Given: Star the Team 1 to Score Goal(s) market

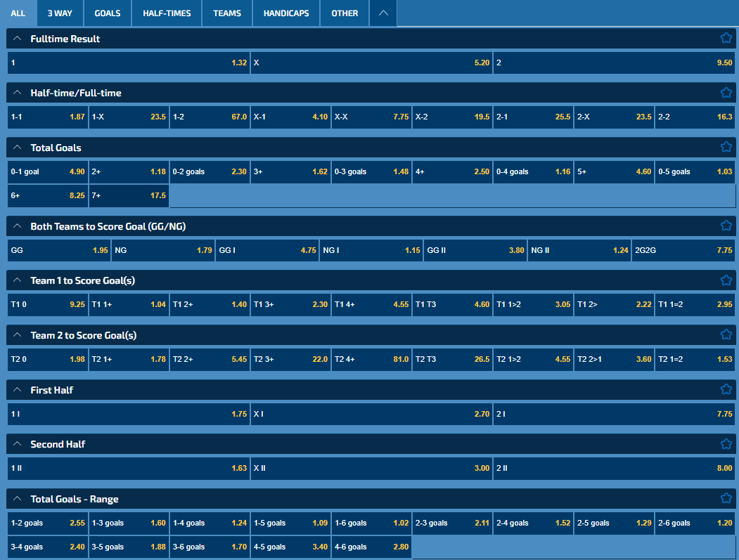Looking at the screenshot, I should (726, 280).
